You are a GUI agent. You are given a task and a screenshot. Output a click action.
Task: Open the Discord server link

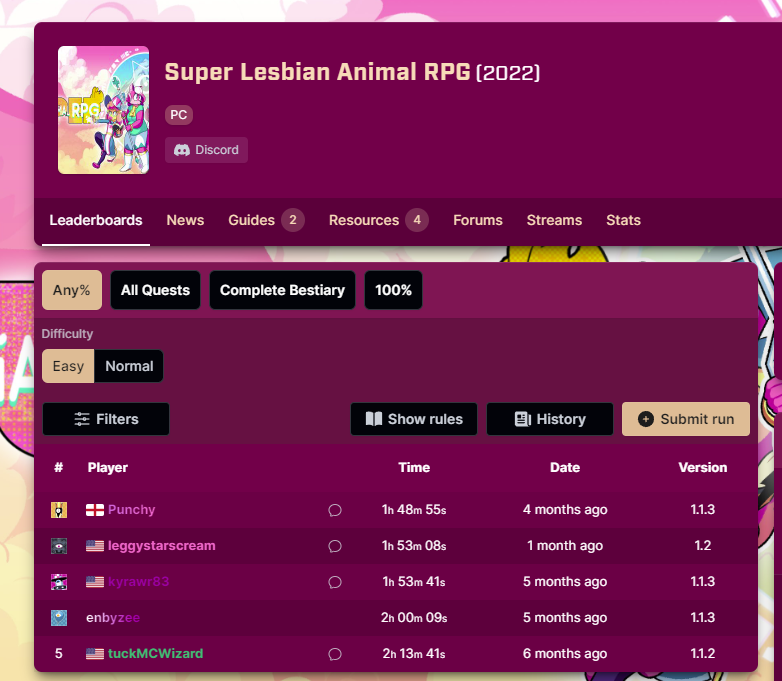206,150
